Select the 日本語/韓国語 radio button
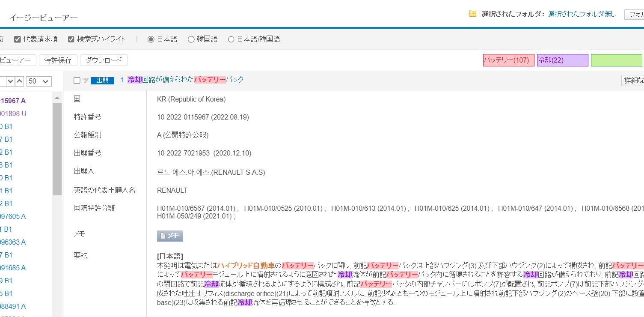This screenshot has width=644, height=317. click(231, 39)
